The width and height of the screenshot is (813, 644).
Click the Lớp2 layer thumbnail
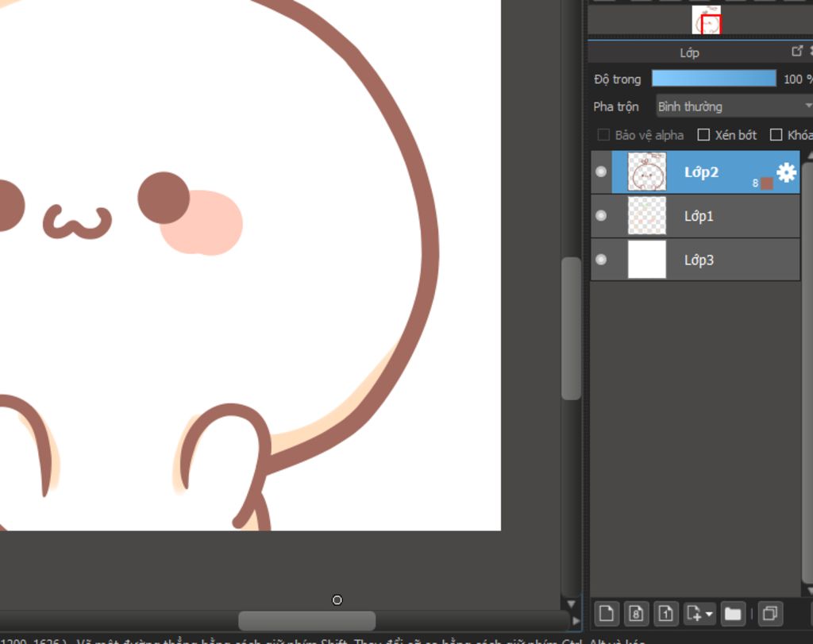pyautogui.click(x=647, y=172)
